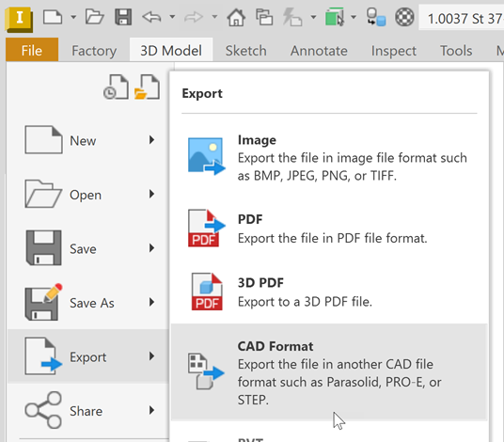Viewport: 504px width, 442px height.
Task: Click the Save As floppy with pencil icon
Action: [43, 302]
